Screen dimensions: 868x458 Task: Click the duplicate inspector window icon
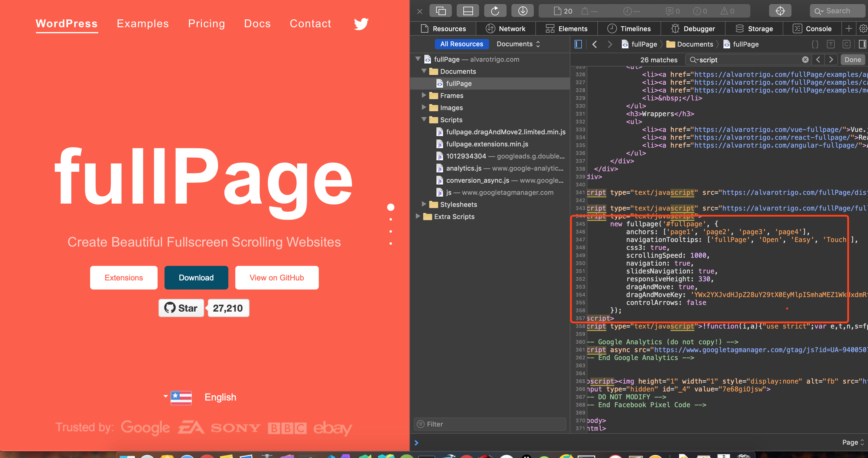[440, 11]
